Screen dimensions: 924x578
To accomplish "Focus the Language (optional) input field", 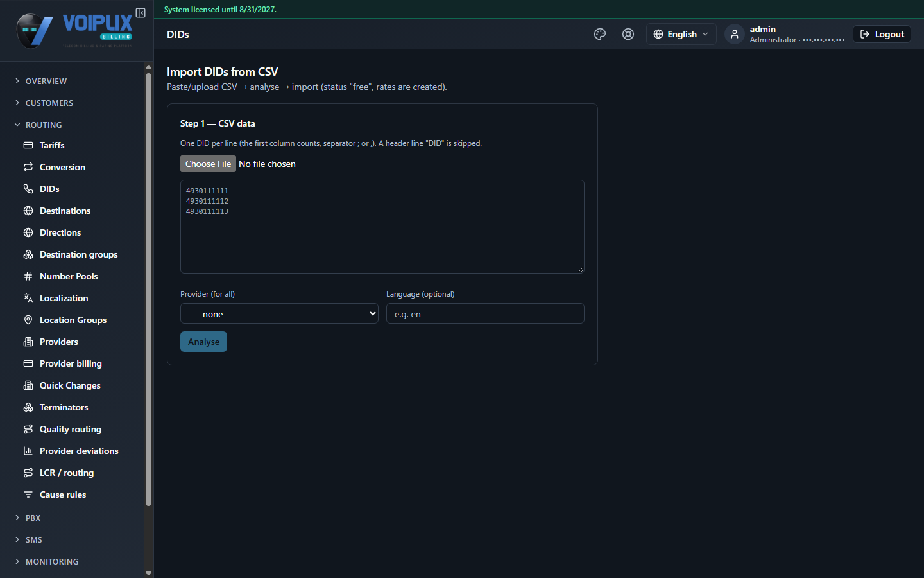I will click(485, 313).
